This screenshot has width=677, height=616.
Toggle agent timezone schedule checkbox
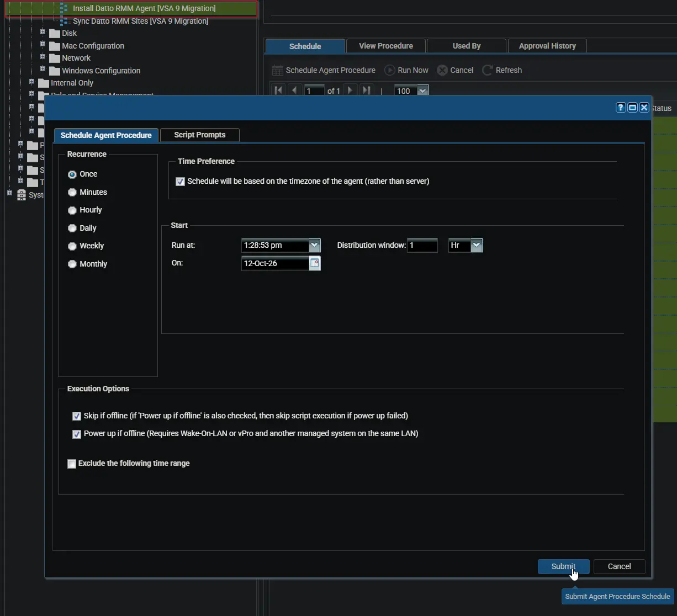[180, 181]
